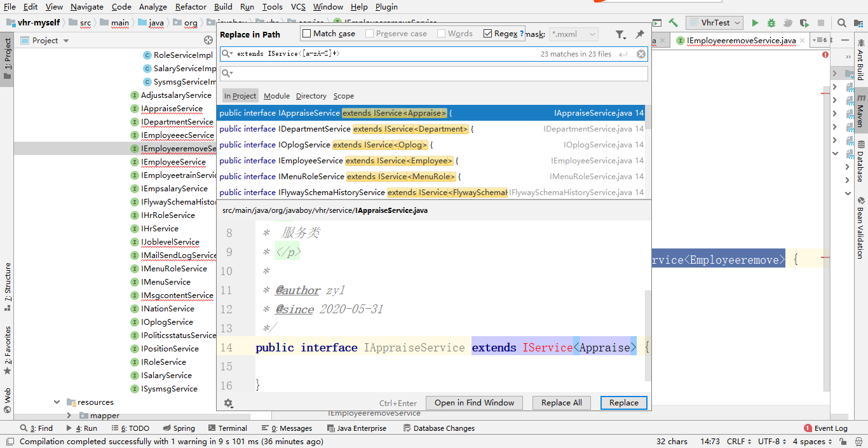This screenshot has width=868, height=448.
Task: Open the regex help question mark link
Action: tap(522, 34)
